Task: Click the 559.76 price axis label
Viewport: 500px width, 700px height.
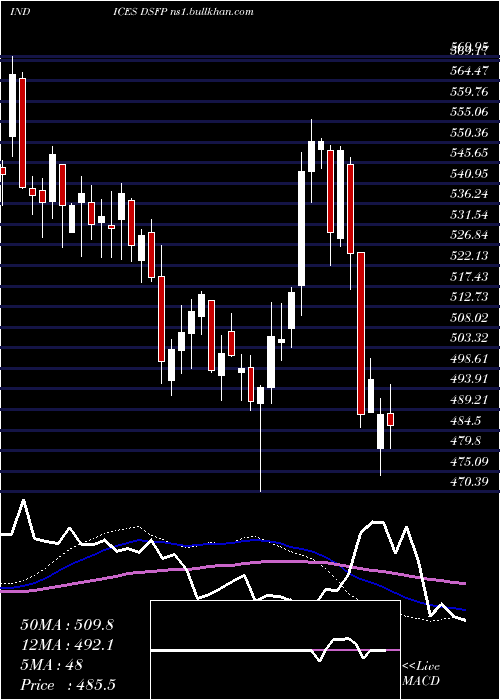Action: 470,91
